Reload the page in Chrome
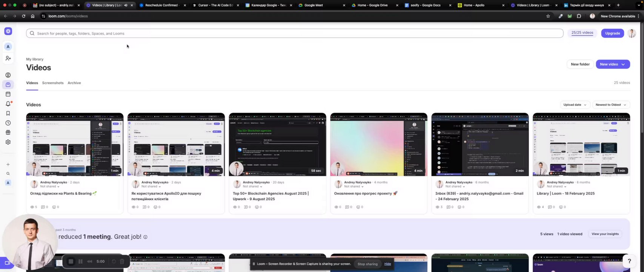The image size is (644, 272). click(x=23, y=16)
